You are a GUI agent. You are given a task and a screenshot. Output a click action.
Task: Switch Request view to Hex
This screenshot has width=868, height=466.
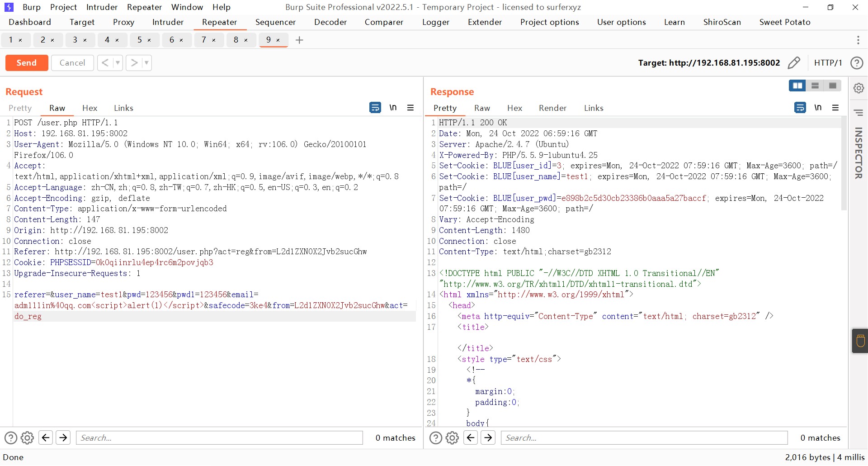(90, 108)
